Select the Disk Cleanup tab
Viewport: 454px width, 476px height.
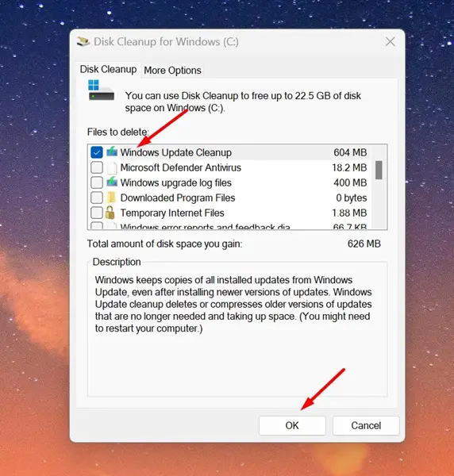click(108, 70)
